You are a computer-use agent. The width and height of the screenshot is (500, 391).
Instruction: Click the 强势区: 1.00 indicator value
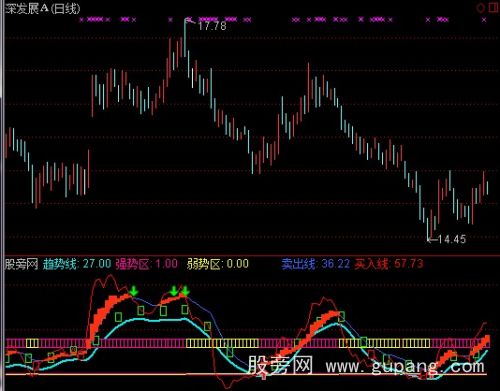pyautogui.click(x=147, y=264)
